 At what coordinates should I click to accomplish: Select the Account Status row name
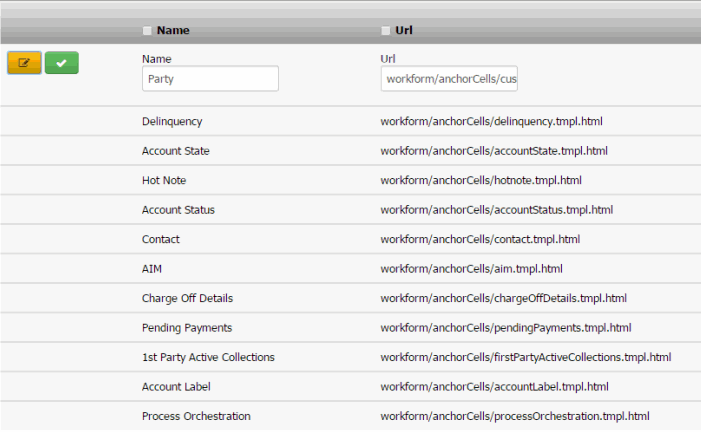coord(178,210)
